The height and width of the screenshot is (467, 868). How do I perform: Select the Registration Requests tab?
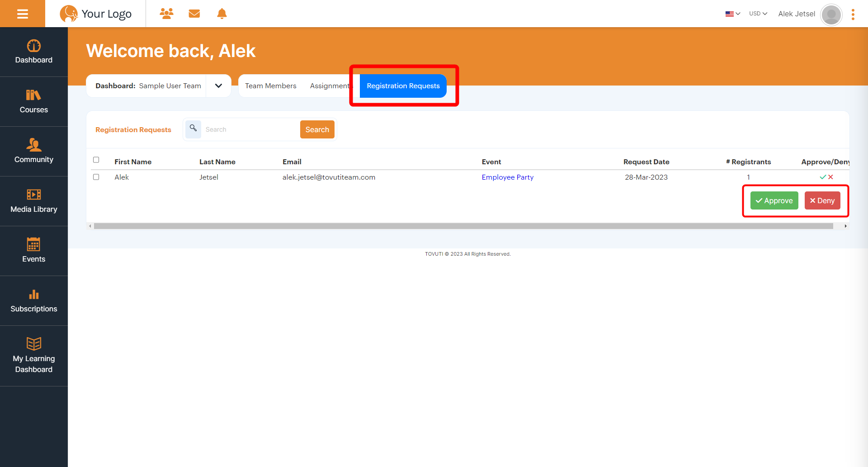[x=403, y=86]
